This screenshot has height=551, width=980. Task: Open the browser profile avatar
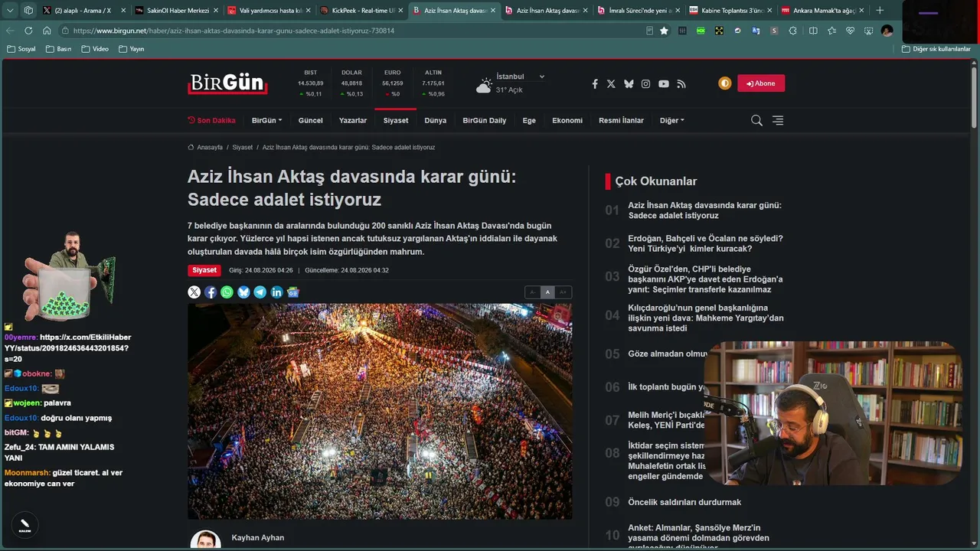(887, 31)
